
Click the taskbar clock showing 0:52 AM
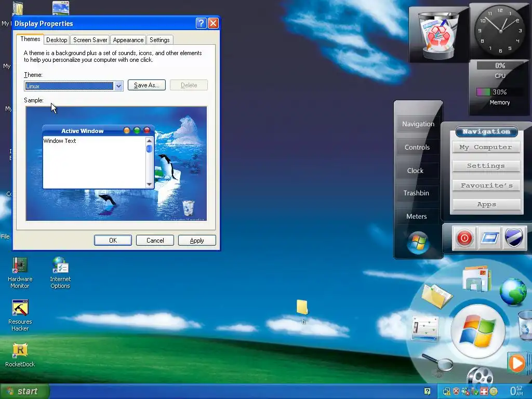(517, 391)
